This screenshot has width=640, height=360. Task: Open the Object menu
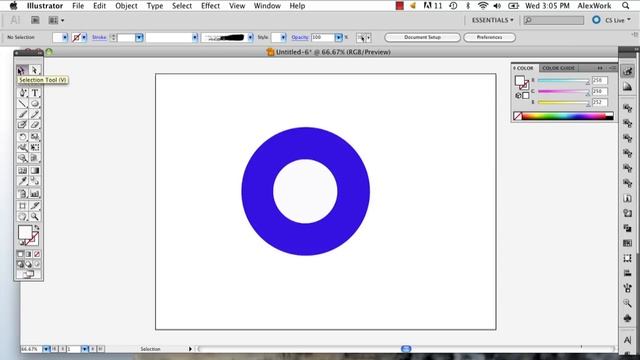[x=126, y=6]
